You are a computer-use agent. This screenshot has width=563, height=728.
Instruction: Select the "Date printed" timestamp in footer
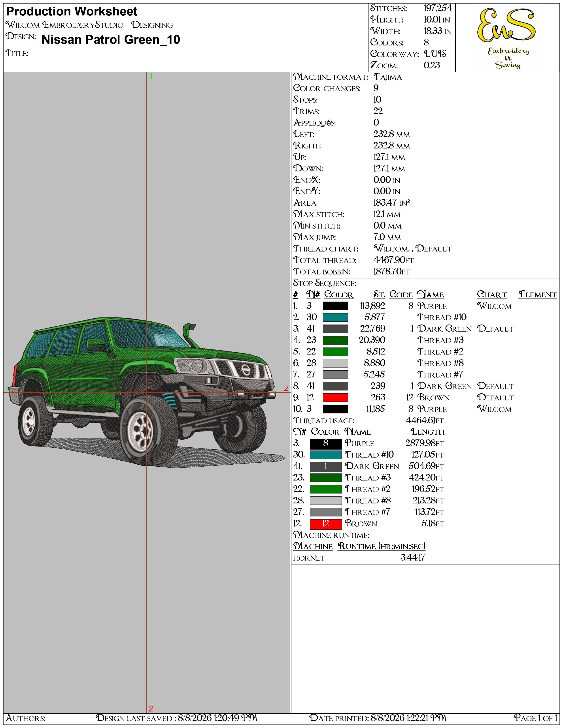[378, 718]
